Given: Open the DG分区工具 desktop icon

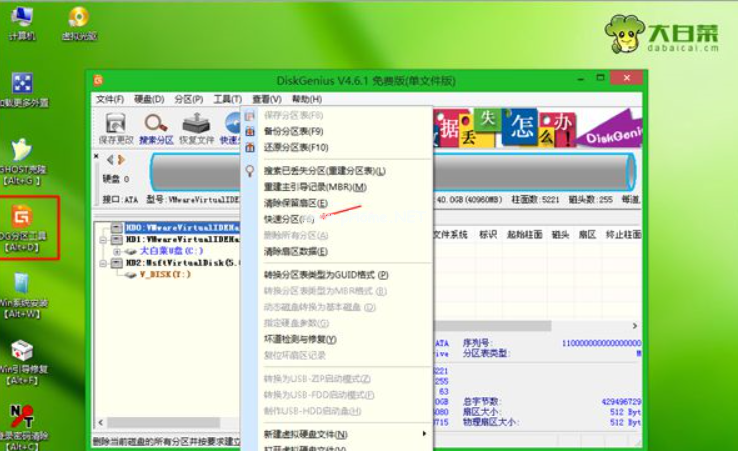Looking at the screenshot, I should [x=22, y=221].
